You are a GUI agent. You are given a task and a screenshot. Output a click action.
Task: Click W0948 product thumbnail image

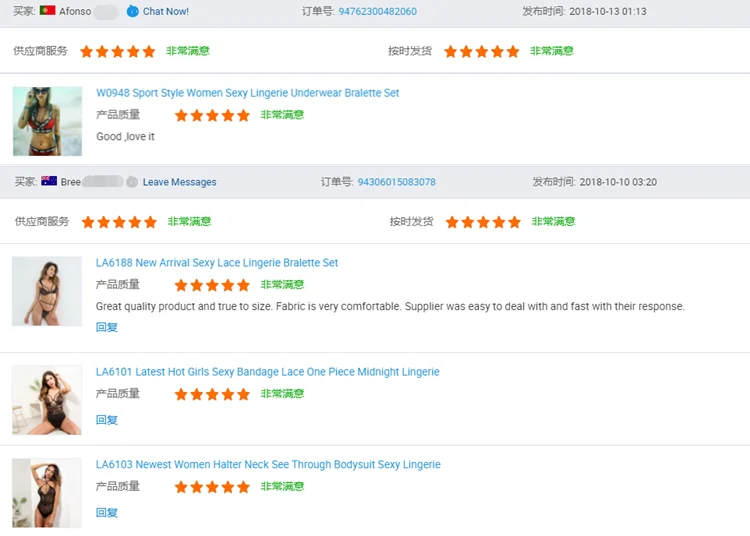click(x=47, y=121)
